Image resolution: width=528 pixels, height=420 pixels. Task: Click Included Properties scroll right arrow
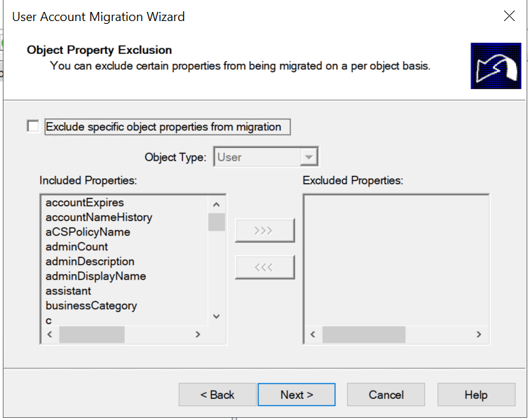(198, 334)
